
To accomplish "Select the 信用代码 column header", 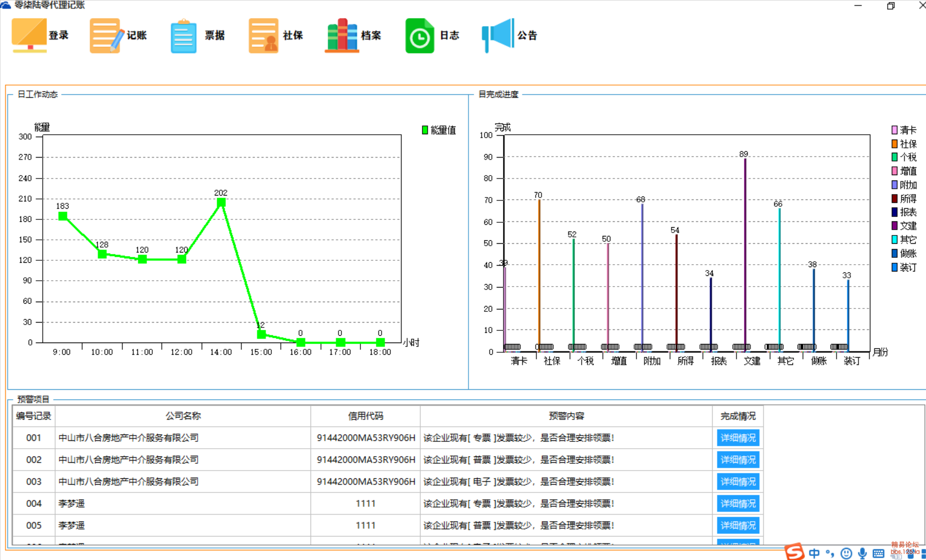I will [x=366, y=416].
